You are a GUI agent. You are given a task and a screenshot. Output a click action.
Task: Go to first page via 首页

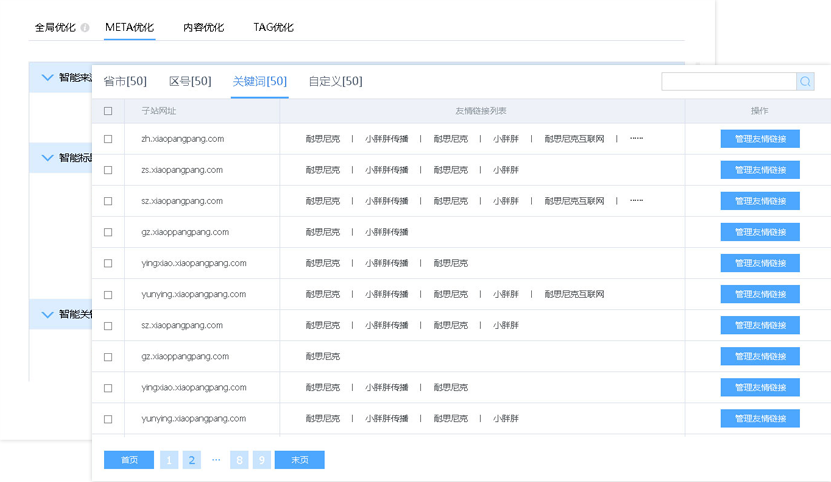pos(129,460)
